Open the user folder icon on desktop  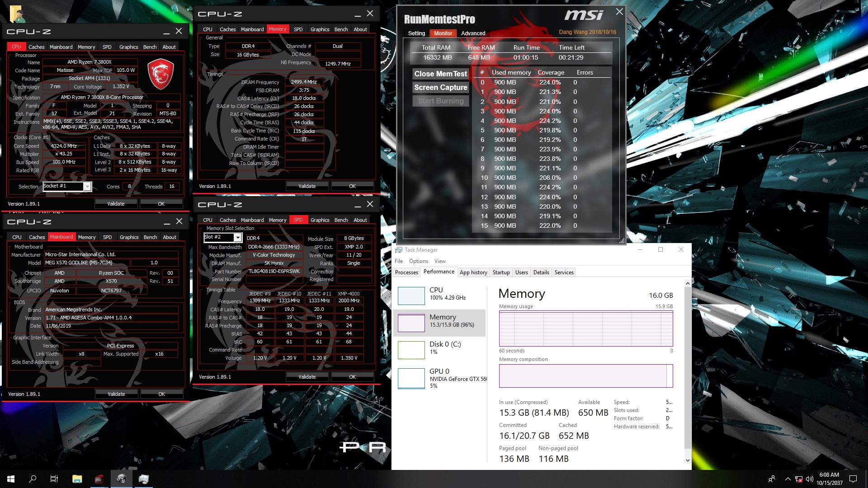pos(17,14)
